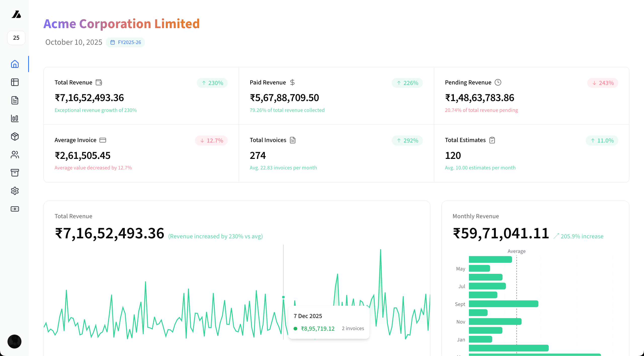Click the Paid Revenue dollar icon
The image size is (644, 356).
click(x=292, y=82)
